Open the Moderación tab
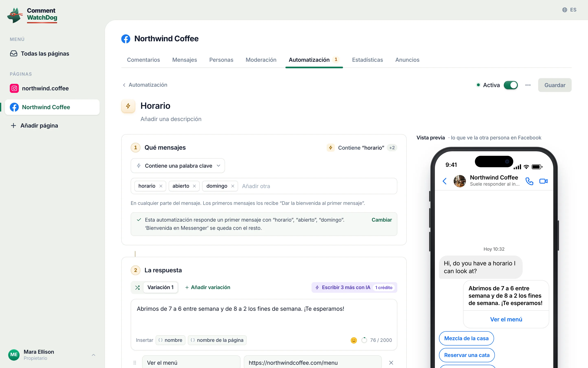 (x=261, y=60)
